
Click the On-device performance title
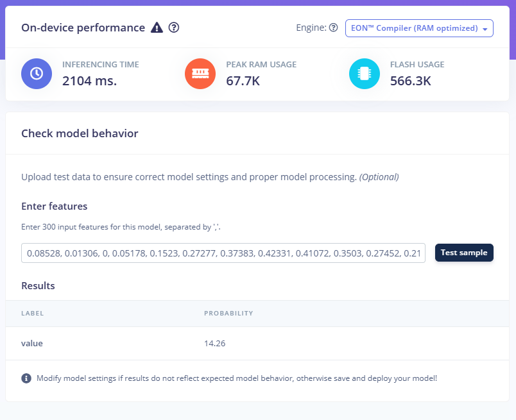[x=83, y=28]
